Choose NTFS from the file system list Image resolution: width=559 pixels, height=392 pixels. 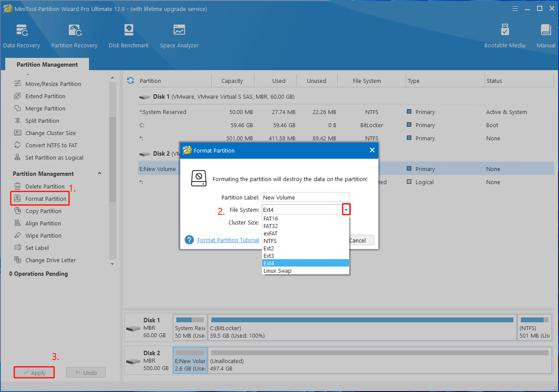pyautogui.click(x=270, y=241)
